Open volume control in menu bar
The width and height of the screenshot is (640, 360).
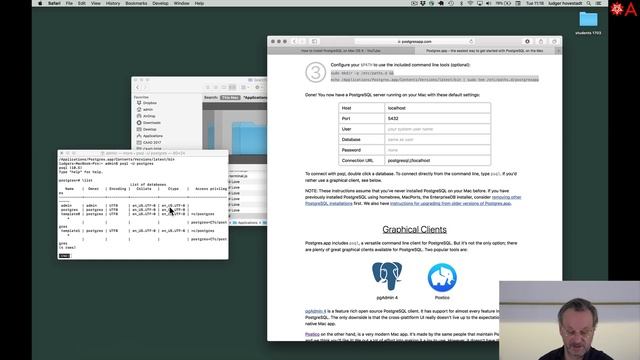point(489,3)
